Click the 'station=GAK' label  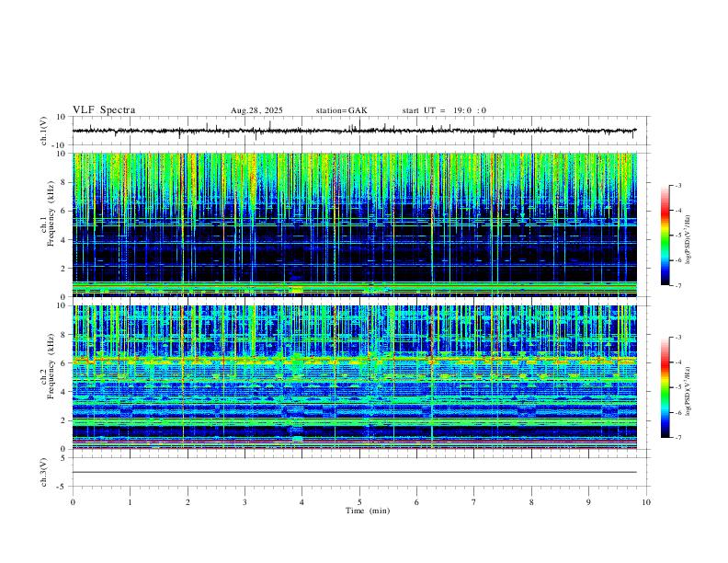point(342,110)
